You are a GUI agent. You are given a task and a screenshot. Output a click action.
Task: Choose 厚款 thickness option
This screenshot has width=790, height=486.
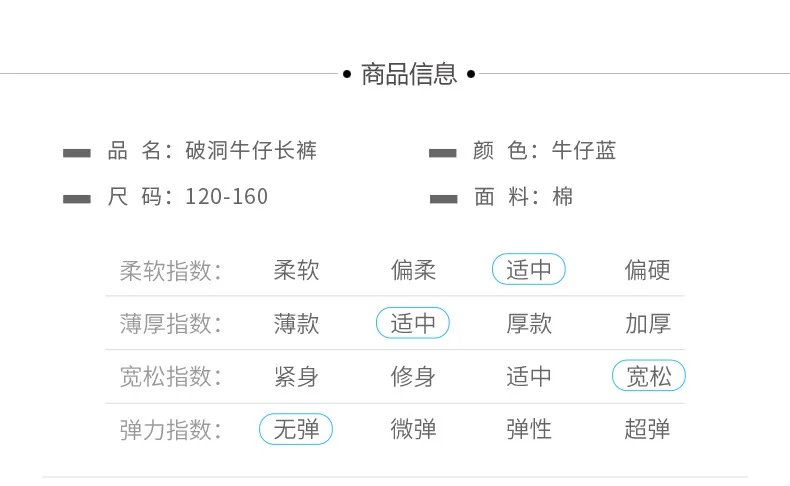coord(529,323)
